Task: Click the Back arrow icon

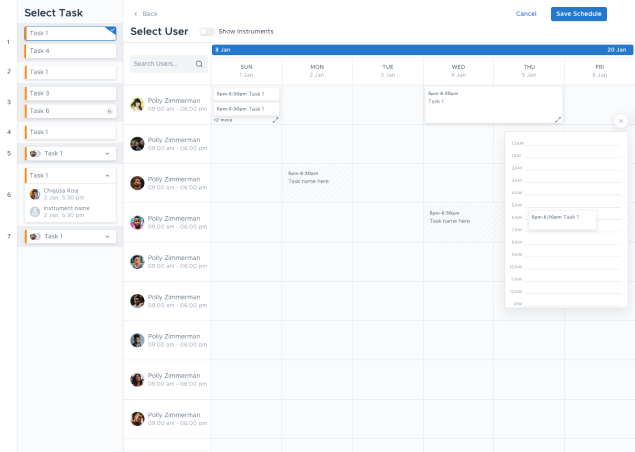Action: coord(136,14)
